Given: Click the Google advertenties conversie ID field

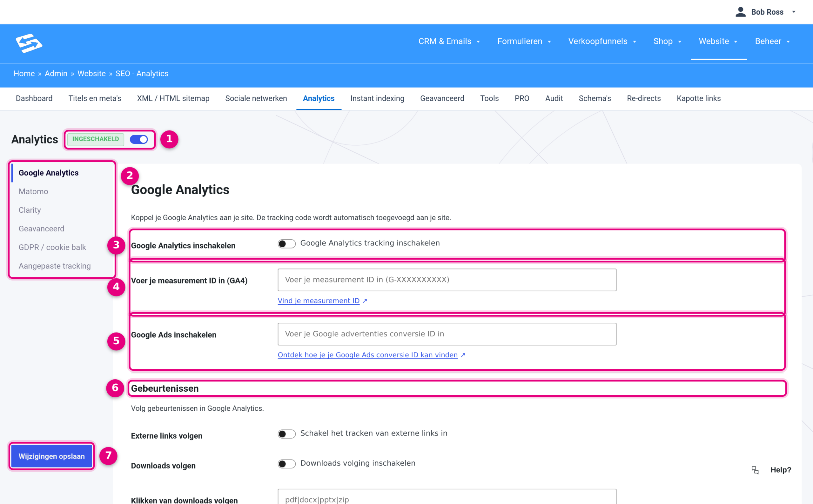Looking at the screenshot, I should coord(447,334).
